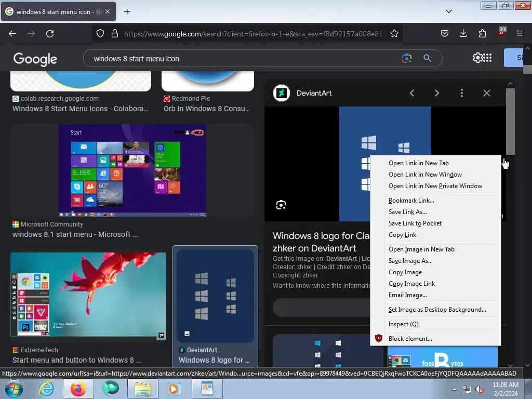
Task: Bookmark this page with the star icon
Action: point(394,33)
